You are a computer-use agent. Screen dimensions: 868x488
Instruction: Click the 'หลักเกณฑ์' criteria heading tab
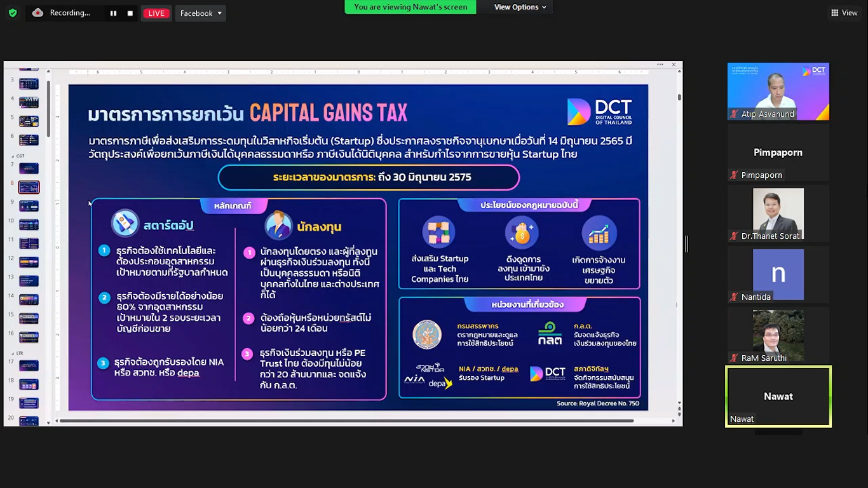(x=233, y=206)
